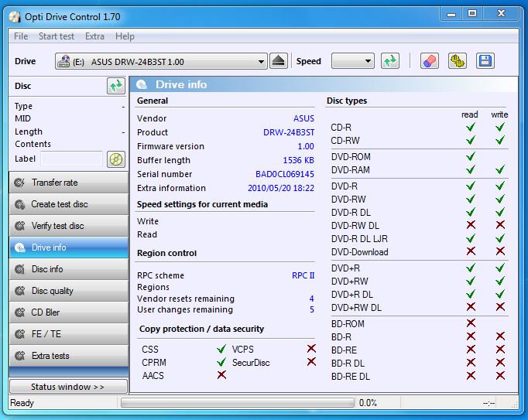Click the DVD-ROM read checkmark
528x420 pixels.
(x=471, y=156)
